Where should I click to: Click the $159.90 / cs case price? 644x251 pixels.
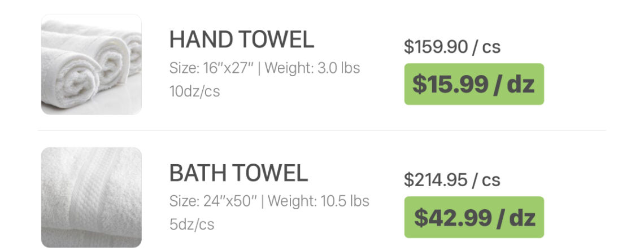coord(452,47)
